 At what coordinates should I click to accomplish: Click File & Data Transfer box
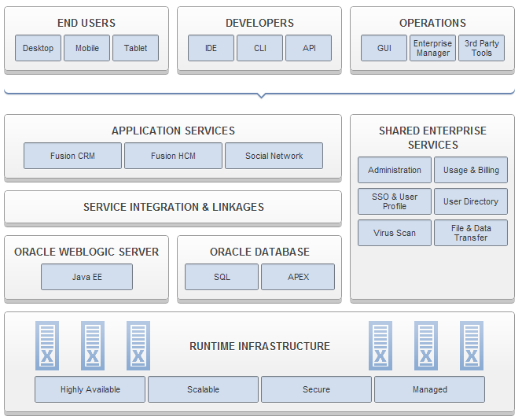tap(471, 233)
